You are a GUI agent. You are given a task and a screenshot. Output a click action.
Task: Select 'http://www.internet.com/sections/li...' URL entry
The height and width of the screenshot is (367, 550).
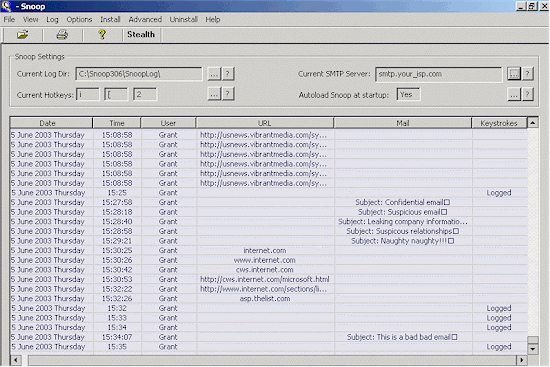(x=264, y=289)
